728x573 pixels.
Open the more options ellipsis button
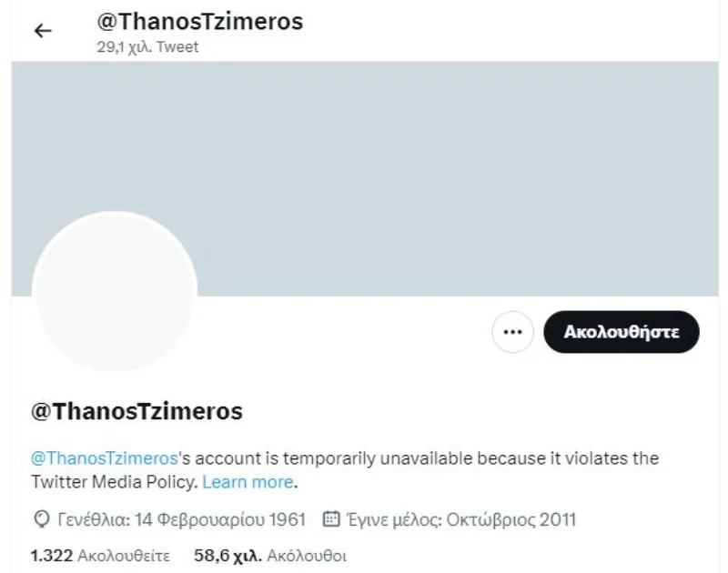click(x=513, y=332)
